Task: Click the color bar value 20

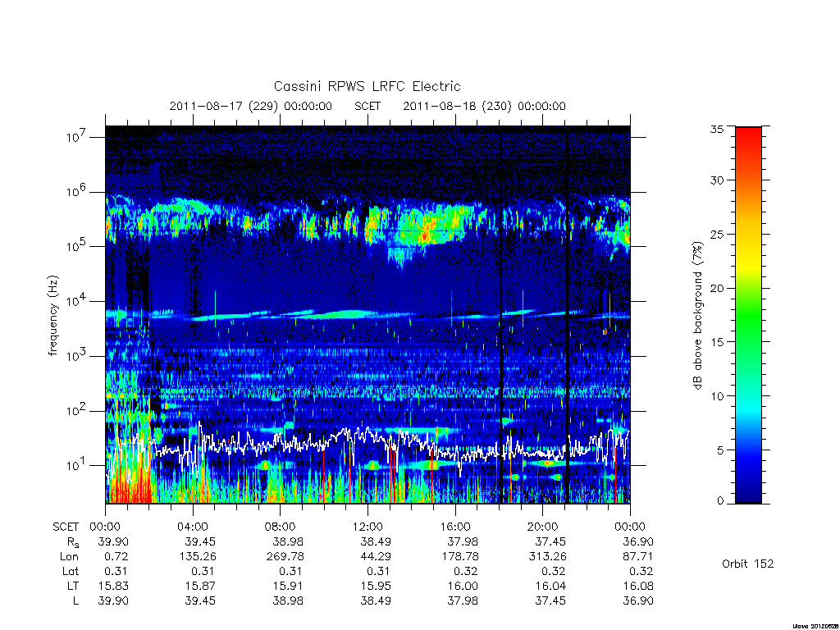Action: [x=717, y=288]
